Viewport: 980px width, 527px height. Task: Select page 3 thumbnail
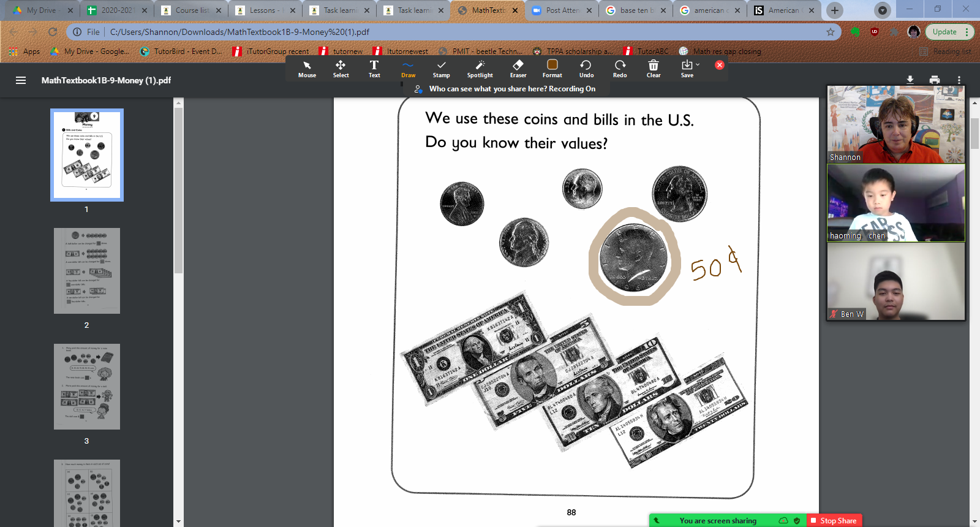(x=87, y=387)
